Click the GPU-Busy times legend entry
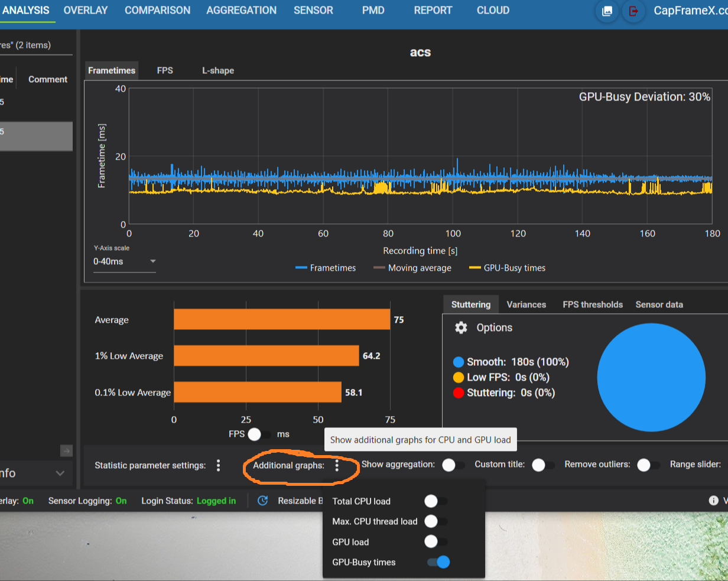 coord(507,268)
